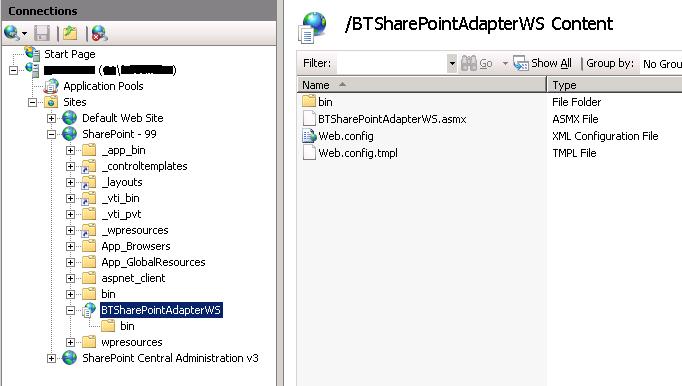Click the aspnet_client folder icon
This screenshot has width=682, height=386.
[89, 278]
